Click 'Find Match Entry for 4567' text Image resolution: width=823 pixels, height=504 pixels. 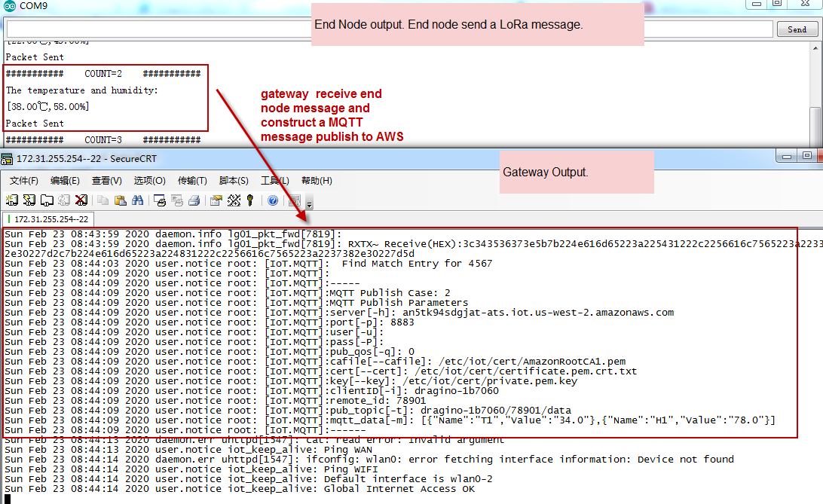417,264
